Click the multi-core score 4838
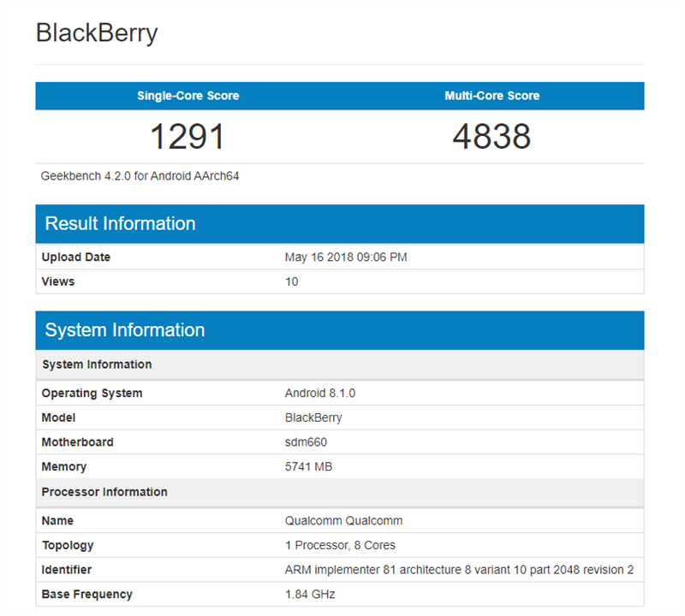The image size is (685, 616). pos(493,135)
